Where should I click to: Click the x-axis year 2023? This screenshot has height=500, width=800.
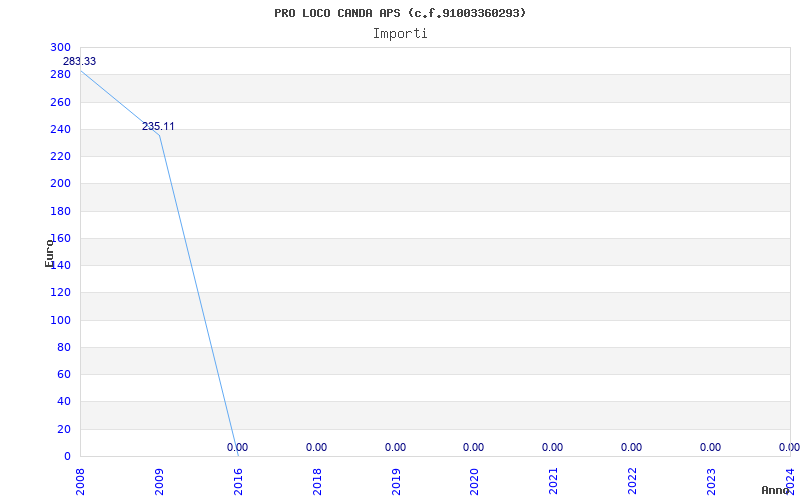point(712,482)
